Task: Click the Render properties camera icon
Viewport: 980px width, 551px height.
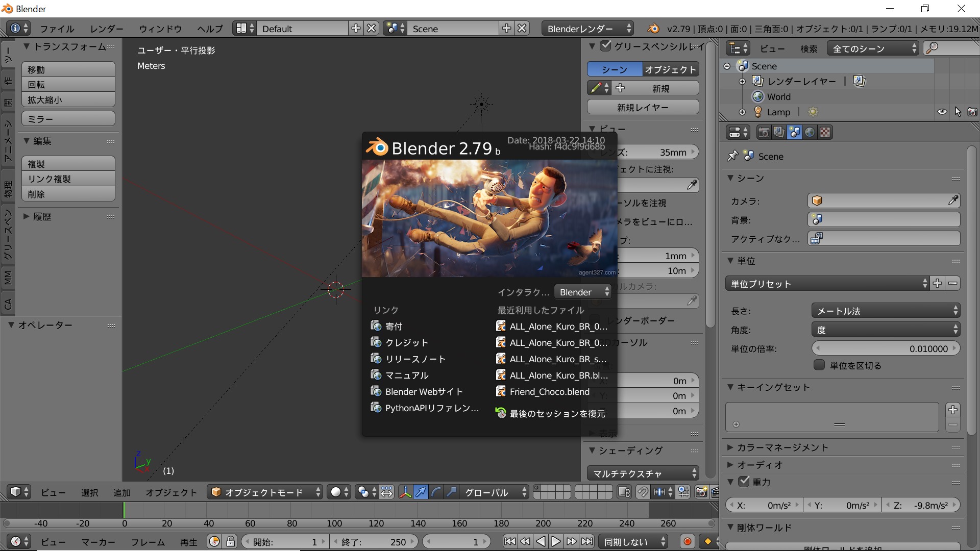Action: click(764, 133)
